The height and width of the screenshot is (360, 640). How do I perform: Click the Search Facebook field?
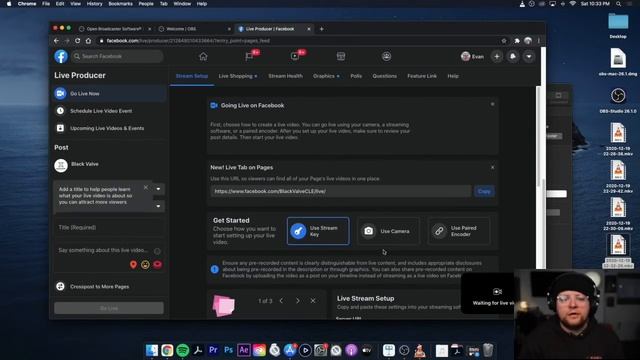(x=117, y=56)
